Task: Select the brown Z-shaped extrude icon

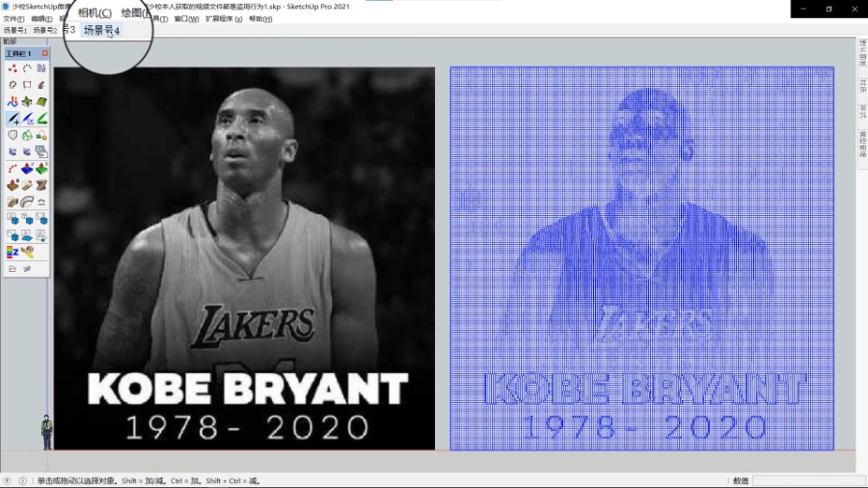Action: 41,185
